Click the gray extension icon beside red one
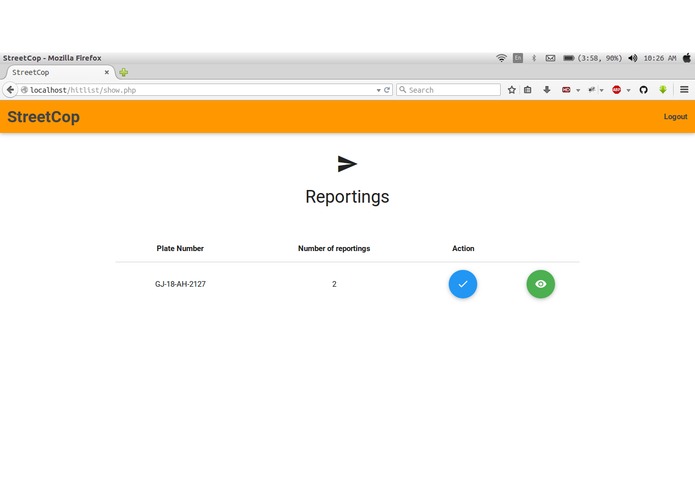Screen dimensions: 695x494 click(x=592, y=90)
